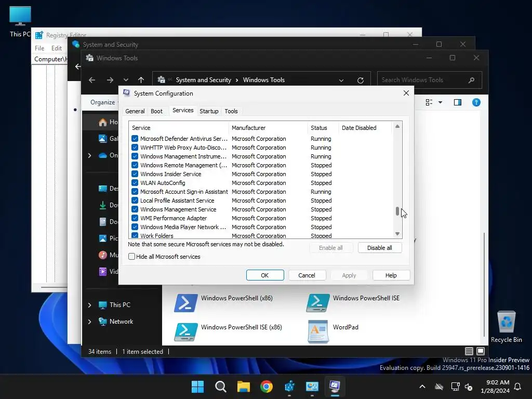Image resolution: width=532 pixels, height=399 pixels.
Task: Click Cancel in System Configuration
Action: coord(307,275)
